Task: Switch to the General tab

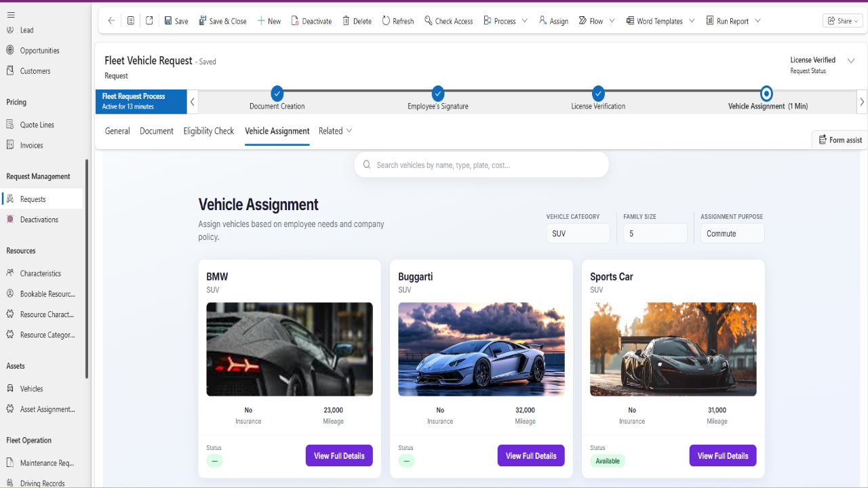Action: [117, 131]
